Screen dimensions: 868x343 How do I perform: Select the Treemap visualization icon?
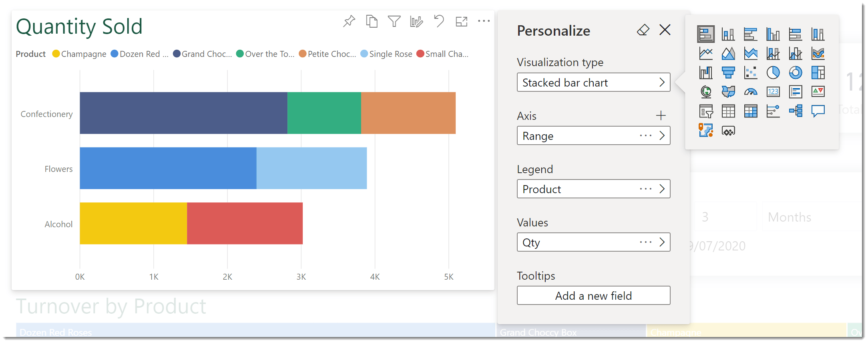(818, 73)
